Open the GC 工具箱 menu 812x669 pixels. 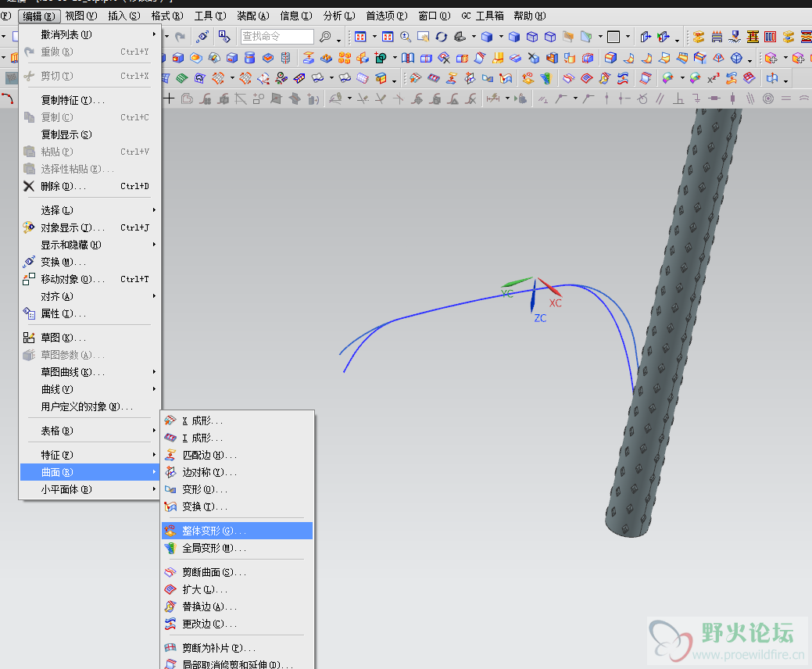coord(483,16)
